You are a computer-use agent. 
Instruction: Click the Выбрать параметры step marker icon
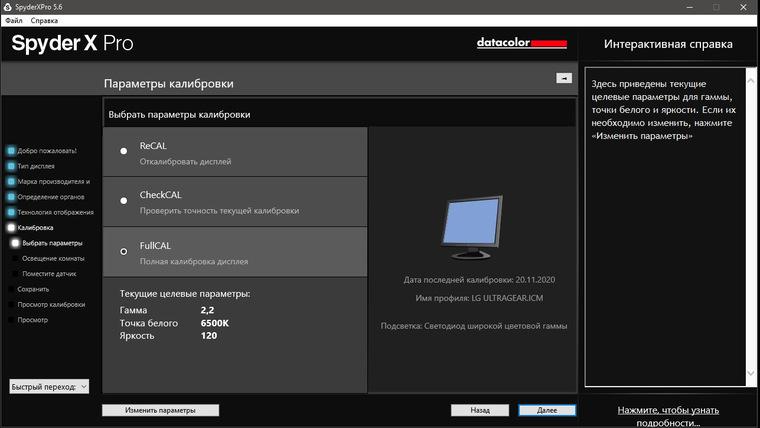15,243
